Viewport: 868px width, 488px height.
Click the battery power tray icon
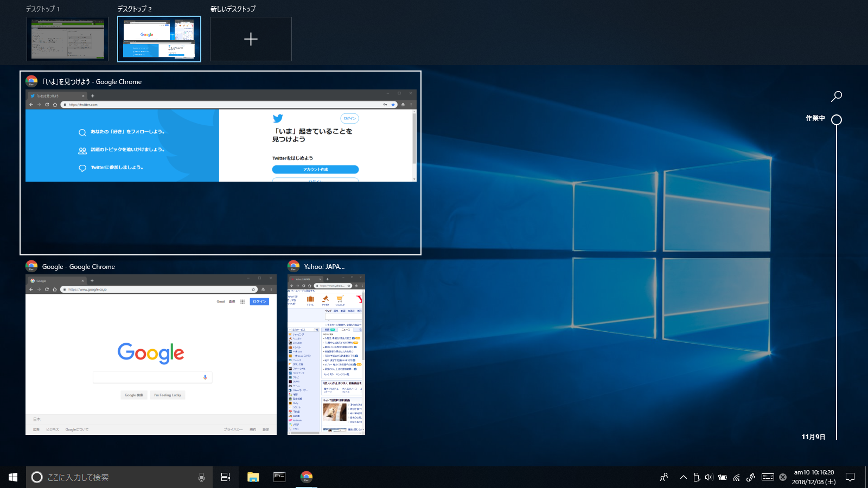pyautogui.click(x=723, y=477)
